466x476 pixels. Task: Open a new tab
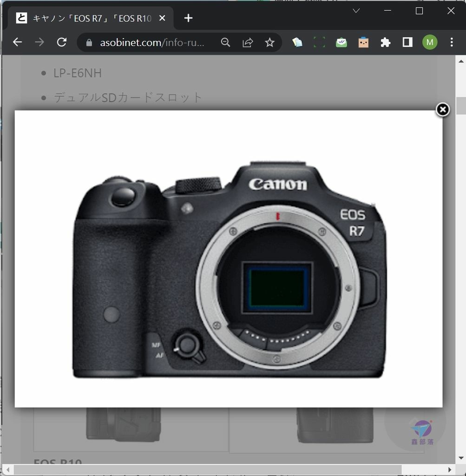pos(189,18)
